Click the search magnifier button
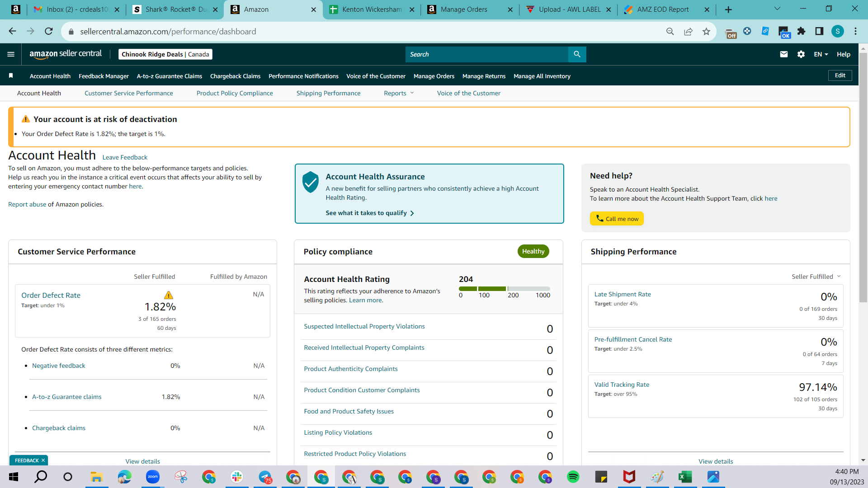This screenshot has height=488, width=868. (577, 54)
